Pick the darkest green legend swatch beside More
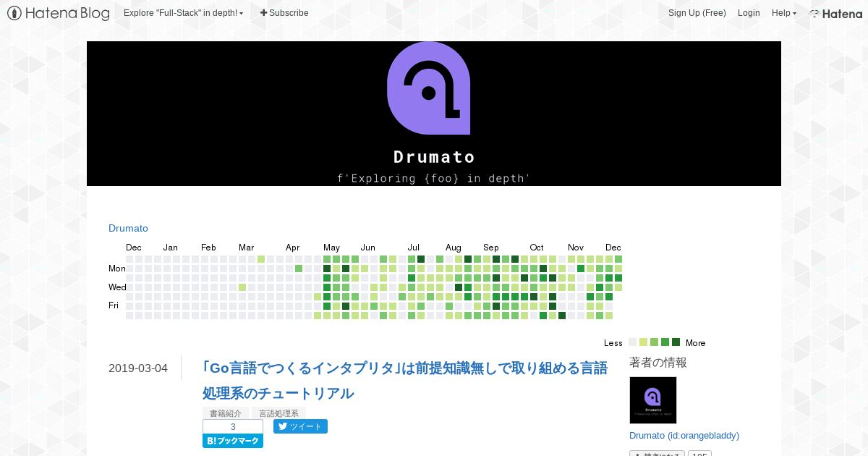 click(676, 342)
